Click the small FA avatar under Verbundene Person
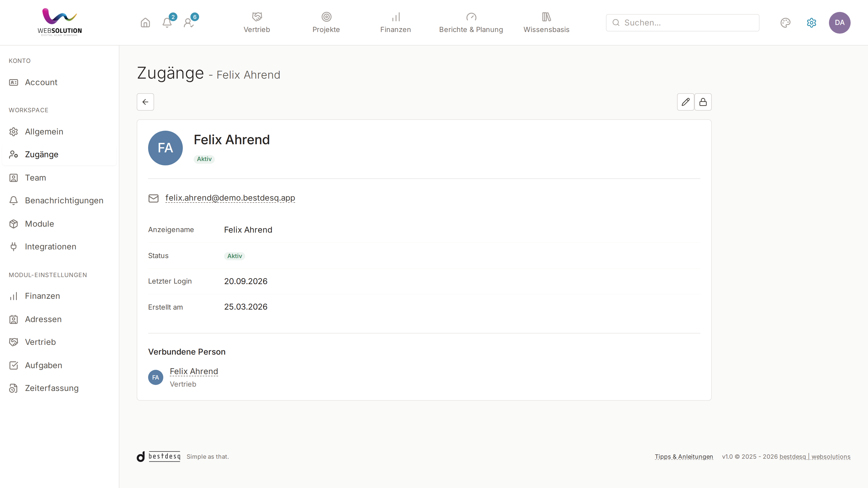The height and width of the screenshot is (488, 868). [156, 377]
